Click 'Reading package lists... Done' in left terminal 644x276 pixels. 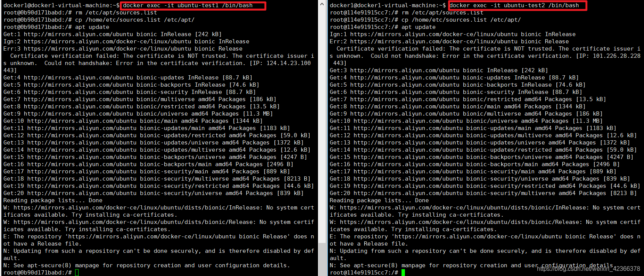[x=53, y=200]
